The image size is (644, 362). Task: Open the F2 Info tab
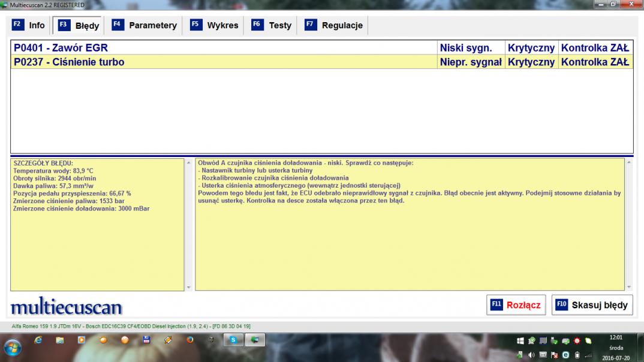(28, 25)
